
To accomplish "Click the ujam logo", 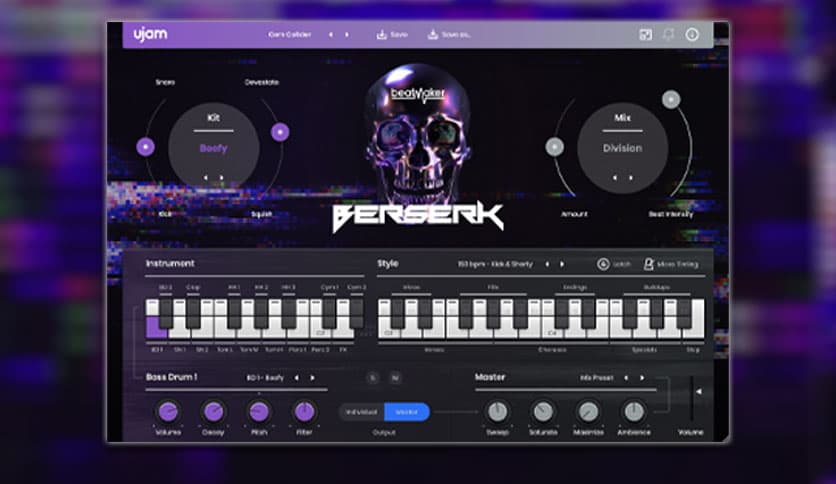I will tap(150, 35).
